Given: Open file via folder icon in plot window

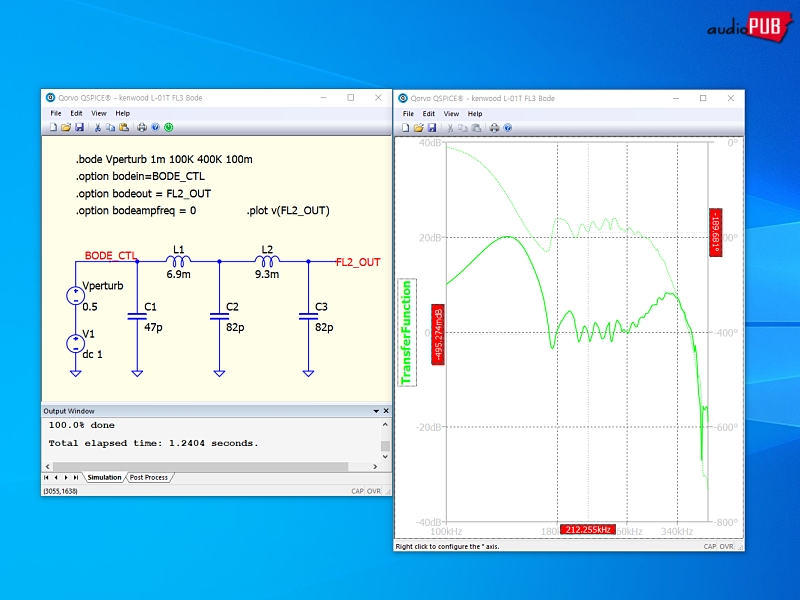Looking at the screenshot, I should click(x=418, y=128).
